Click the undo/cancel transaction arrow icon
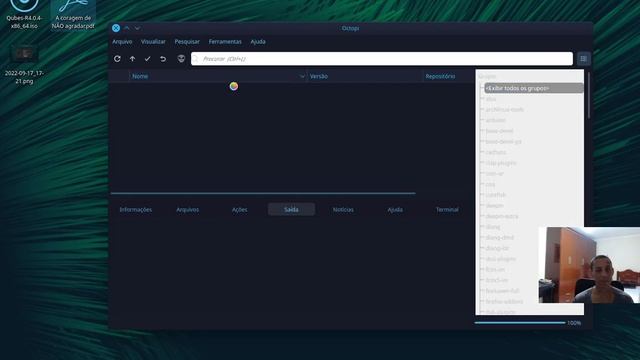The height and width of the screenshot is (360, 640). click(x=163, y=59)
